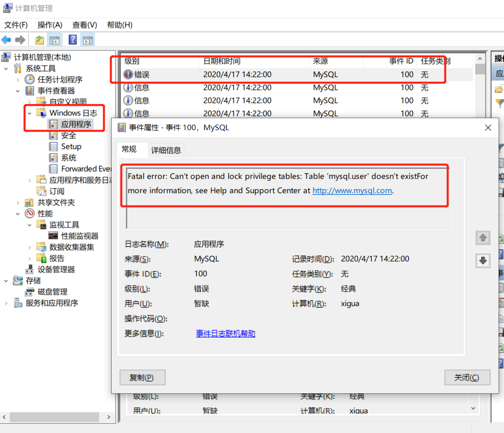Collapse the 事件查看器 node
This screenshot has width=504, height=433.
click(18, 91)
